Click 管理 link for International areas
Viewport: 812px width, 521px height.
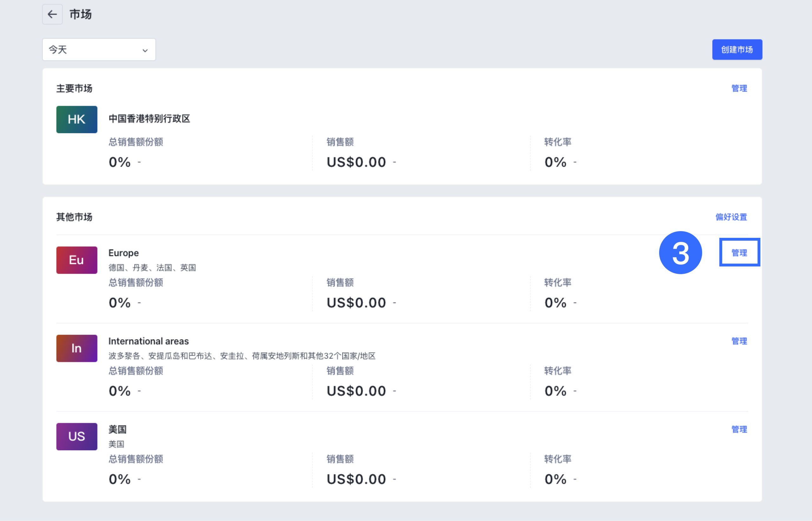coord(739,341)
